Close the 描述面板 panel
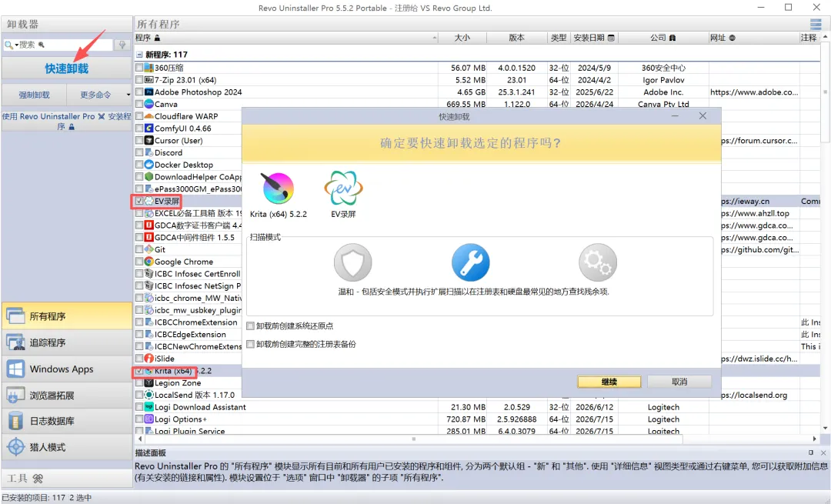 click(x=823, y=452)
